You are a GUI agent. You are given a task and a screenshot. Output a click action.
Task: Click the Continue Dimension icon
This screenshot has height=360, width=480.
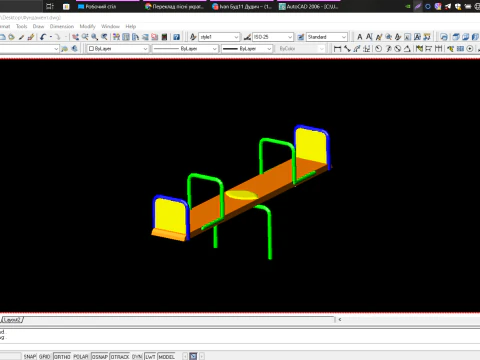tap(438, 49)
